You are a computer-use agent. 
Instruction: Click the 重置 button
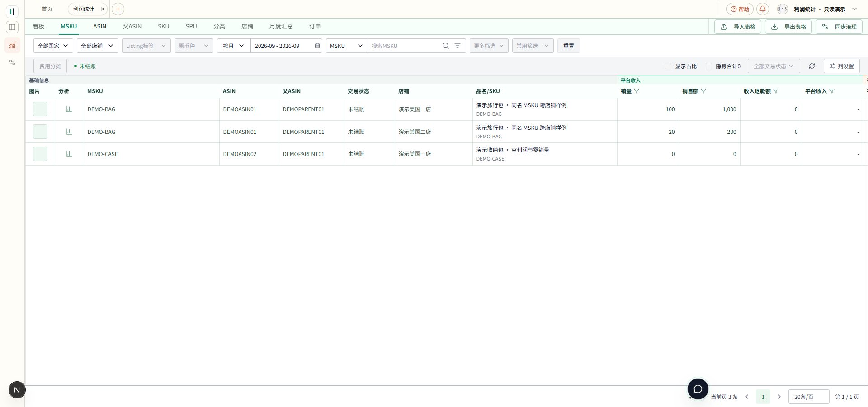point(569,46)
